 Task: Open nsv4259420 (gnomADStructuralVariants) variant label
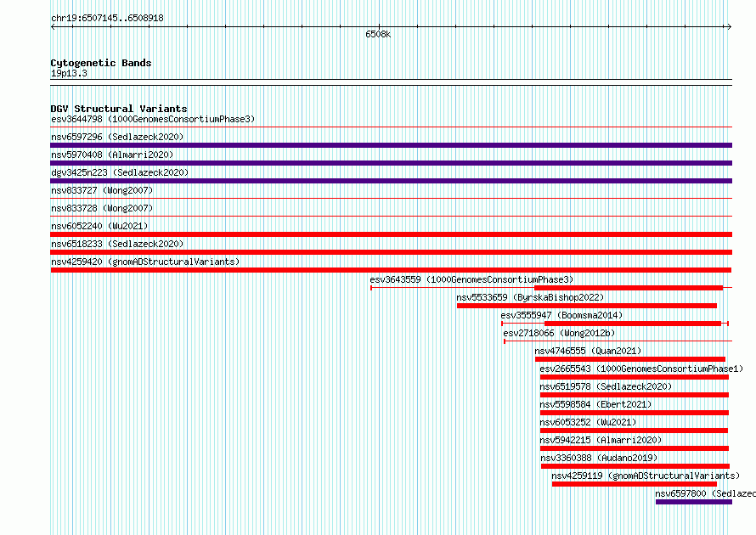[x=145, y=262]
